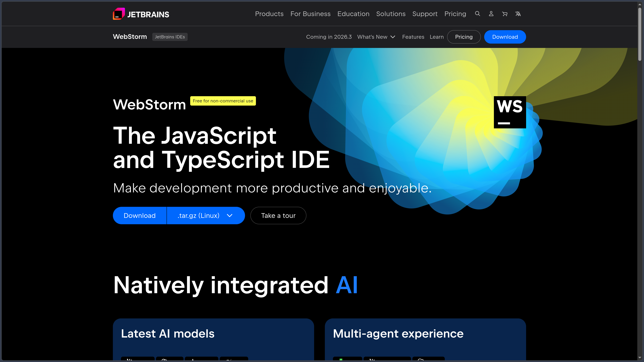Open Pricing in the top navigation
Image resolution: width=644 pixels, height=362 pixels.
(455, 14)
